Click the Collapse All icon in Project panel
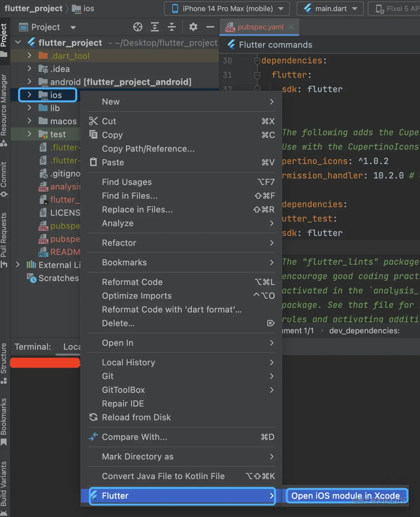This screenshot has width=420, height=517. point(172,27)
